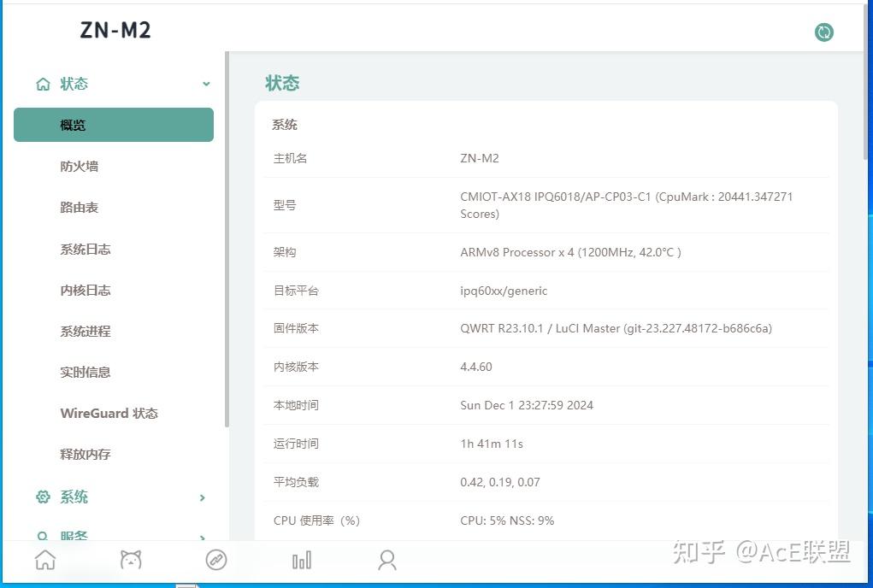Click the user profile icon in bottom bar
This screenshot has width=873, height=588.
click(x=387, y=560)
